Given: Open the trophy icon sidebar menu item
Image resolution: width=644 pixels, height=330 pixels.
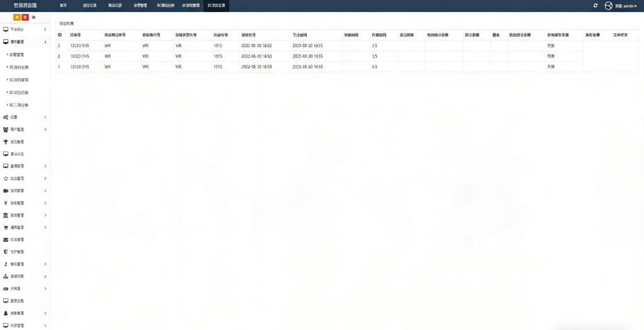Looking at the screenshot, I should pyautogui.click(x=6, y=142).
